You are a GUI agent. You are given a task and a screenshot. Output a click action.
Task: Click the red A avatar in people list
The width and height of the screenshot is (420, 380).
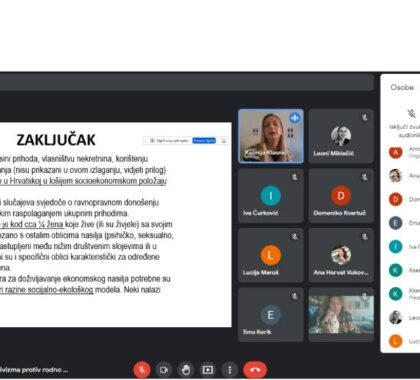point(396,152)
